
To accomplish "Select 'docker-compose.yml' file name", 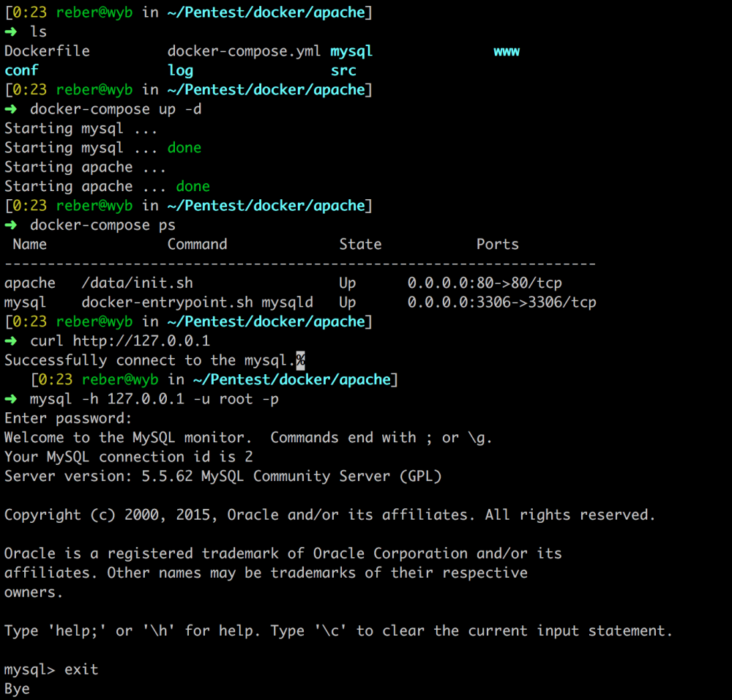I will click(244, 51).
